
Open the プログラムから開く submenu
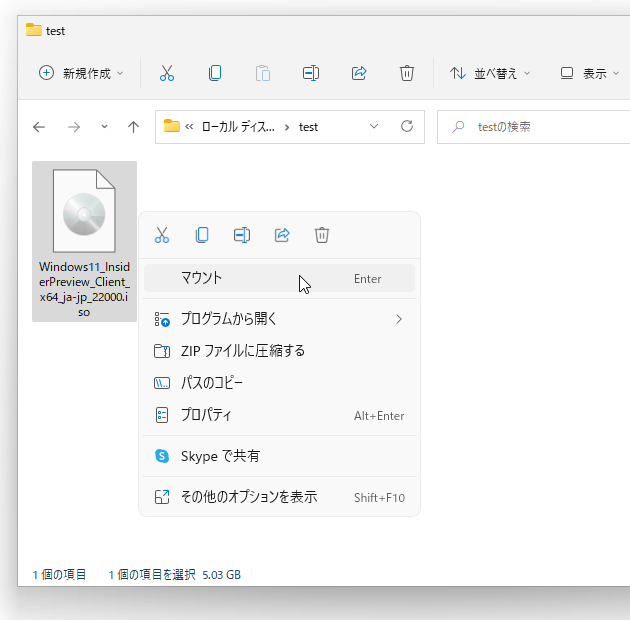click(279, 319)
